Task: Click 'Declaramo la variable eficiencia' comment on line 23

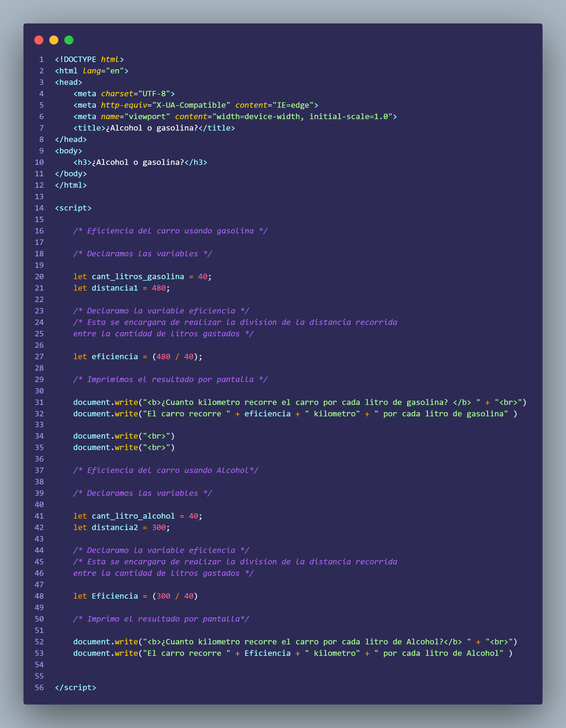Action: point(161,311)
